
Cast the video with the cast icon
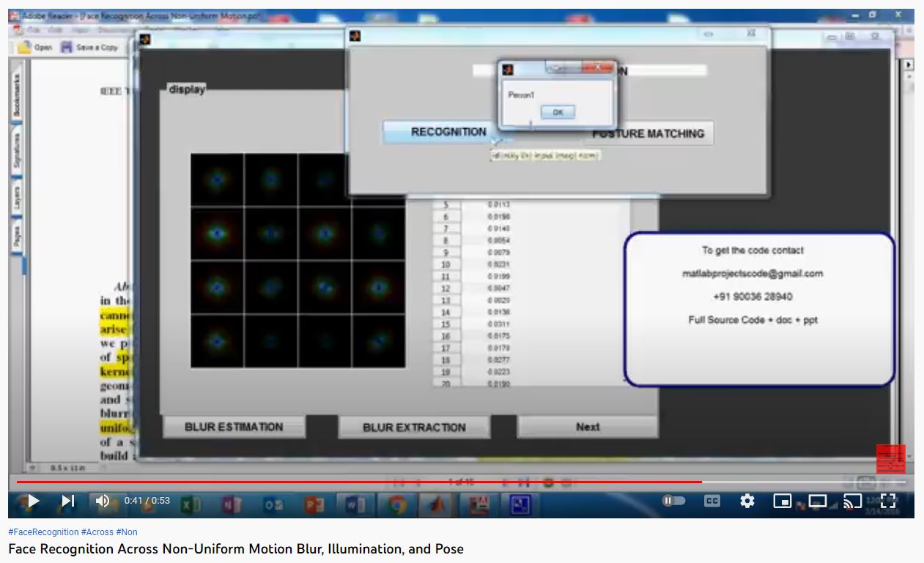(x=852, y=501)
